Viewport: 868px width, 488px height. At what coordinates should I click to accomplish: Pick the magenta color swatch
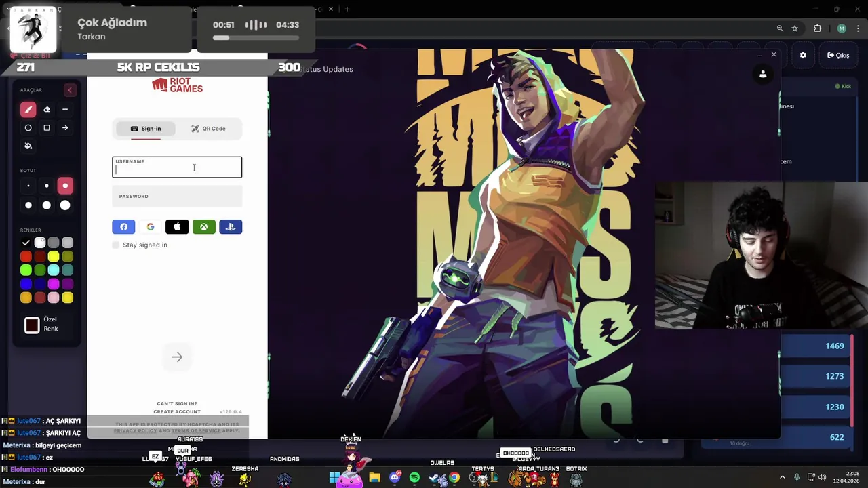click(x=54, y=284)
